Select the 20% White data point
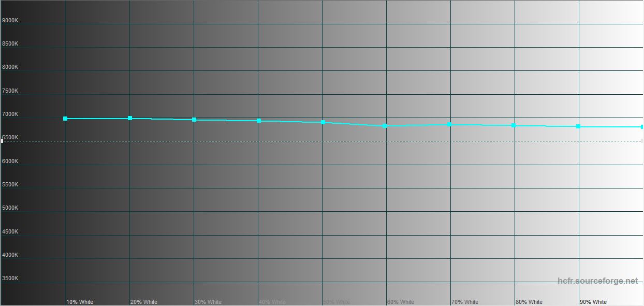The height and width of the screenshot is (306, 644). tap(130, 118)
